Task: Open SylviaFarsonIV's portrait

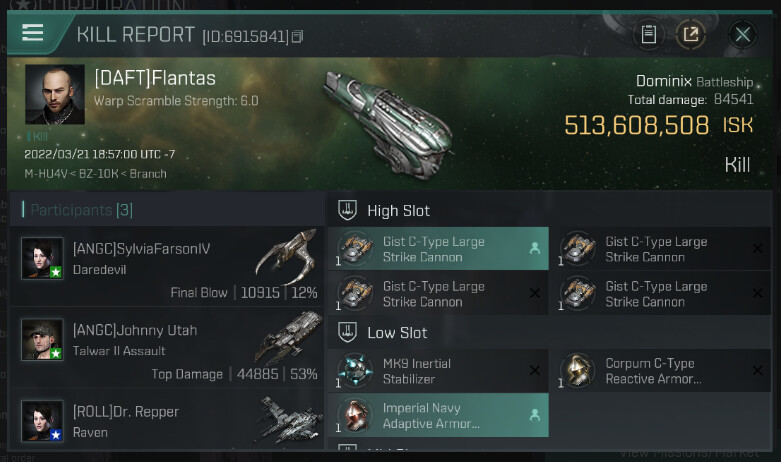Action: click(x=43, y=258)
